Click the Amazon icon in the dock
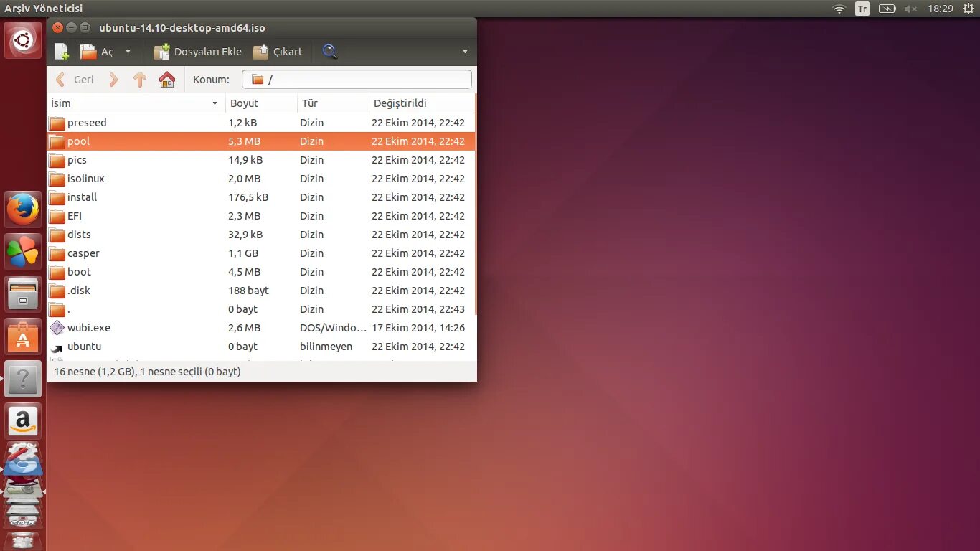980x551 pixels. point(22,421)
